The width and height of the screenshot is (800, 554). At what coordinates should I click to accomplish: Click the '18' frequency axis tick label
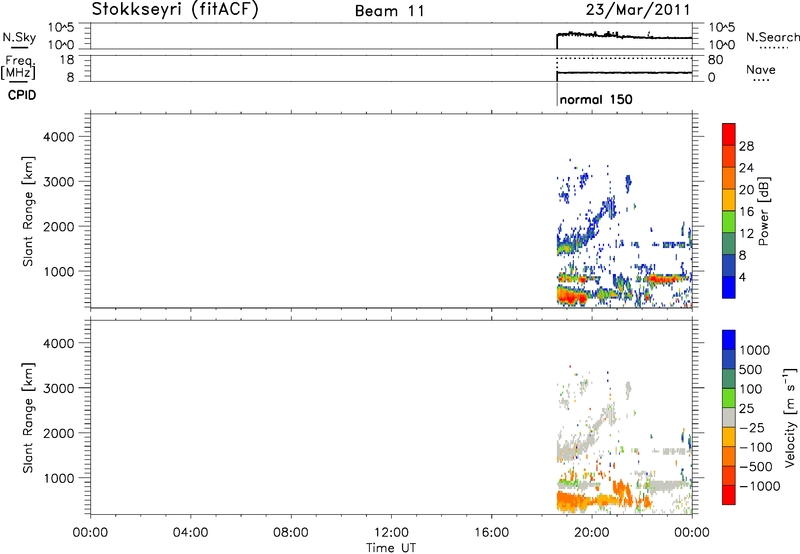point(67,60)
